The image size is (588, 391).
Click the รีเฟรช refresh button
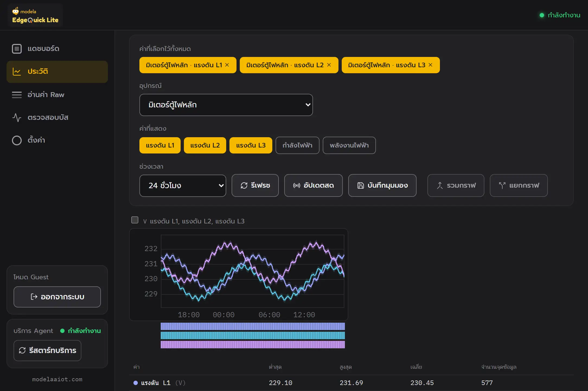255,185
